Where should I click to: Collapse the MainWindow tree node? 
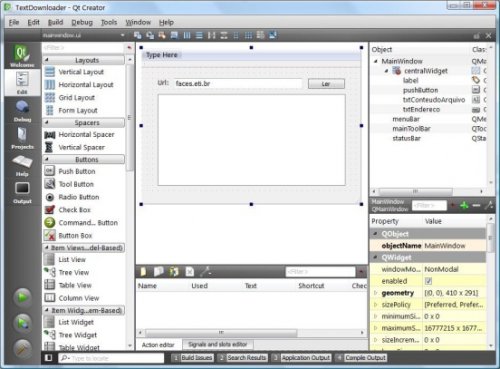(x=376, y=61)
